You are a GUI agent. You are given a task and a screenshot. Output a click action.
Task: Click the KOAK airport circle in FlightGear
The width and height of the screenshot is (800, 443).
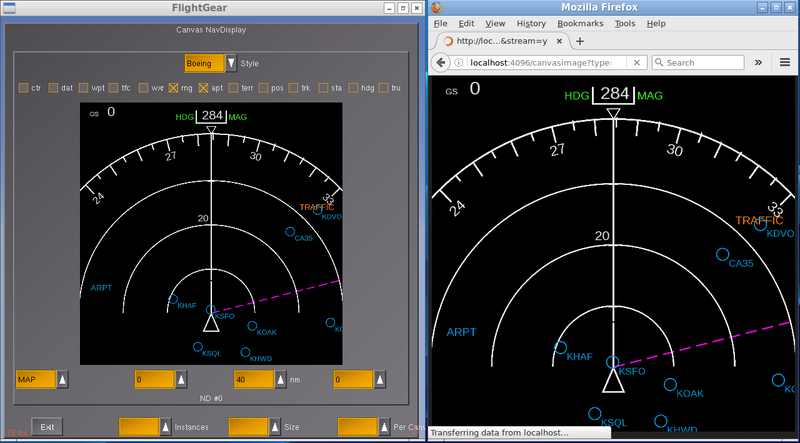[x=252, y=326]
